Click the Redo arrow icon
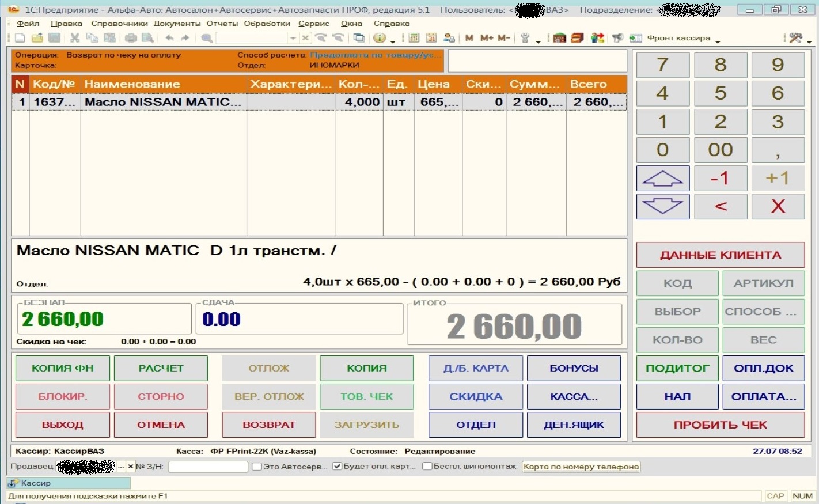Viewport: 819px width, 504px height. [x=185, y=38]
